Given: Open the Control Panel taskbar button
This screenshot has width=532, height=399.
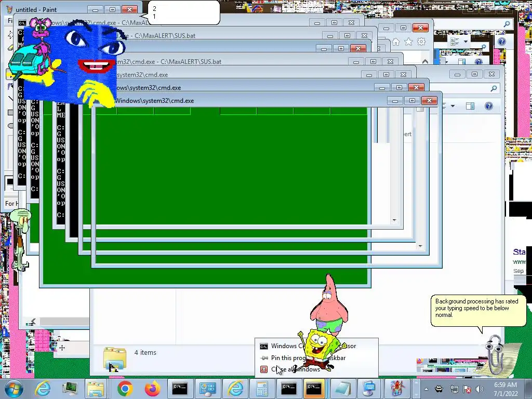Looking at the screenshot, I should (x=207, y=389).
